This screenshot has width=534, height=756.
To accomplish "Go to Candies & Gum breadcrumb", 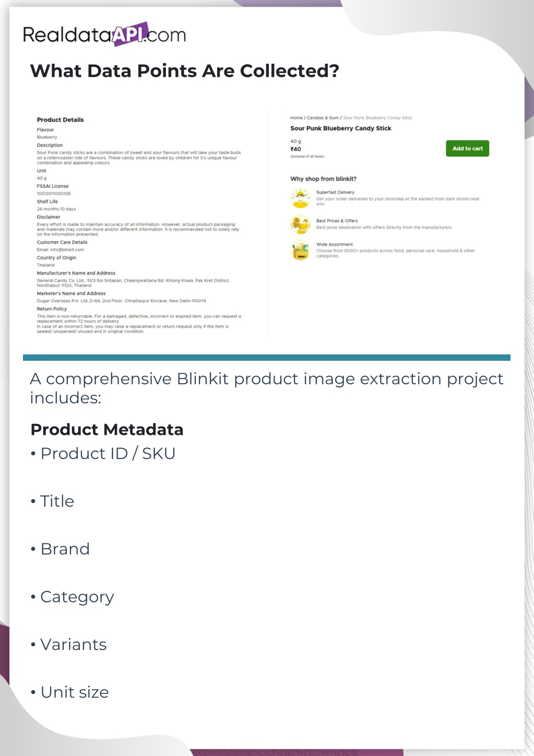I will (323, 118).
